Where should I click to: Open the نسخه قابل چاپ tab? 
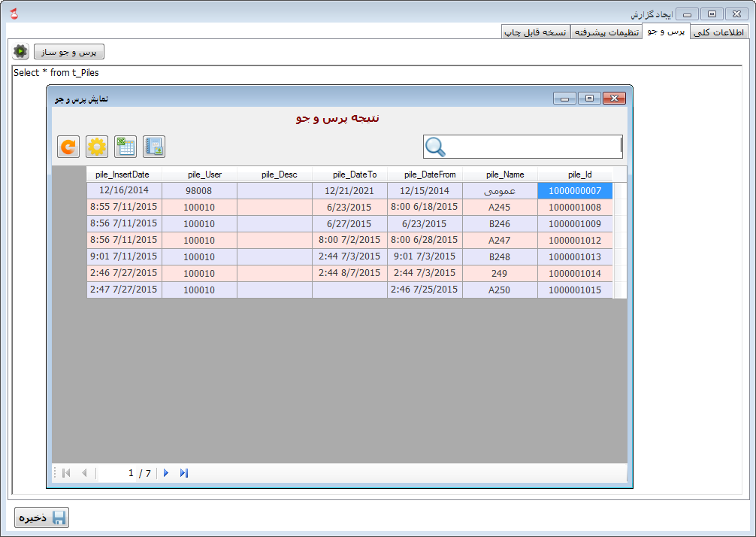[x=535, y=32]
